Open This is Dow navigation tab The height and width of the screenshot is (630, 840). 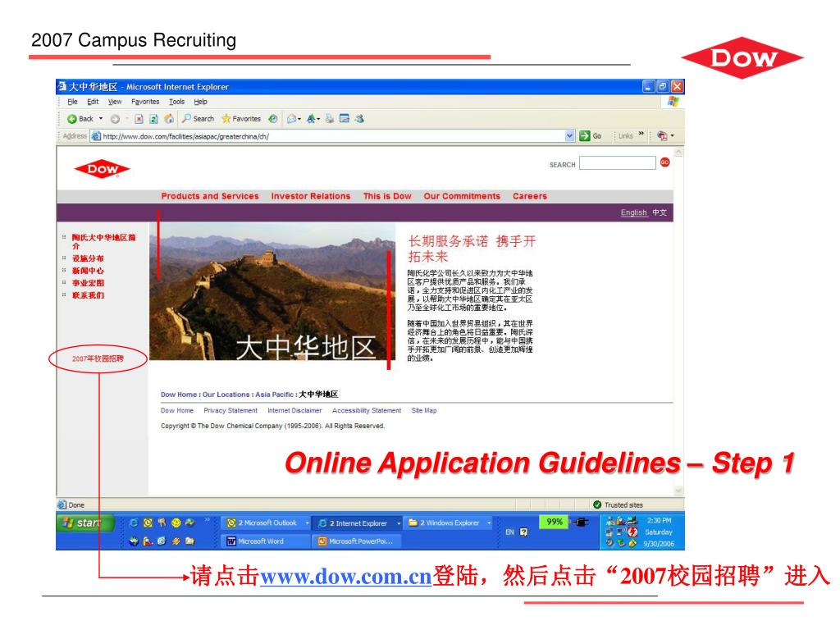pyautogui.click(x=387, y=196)
